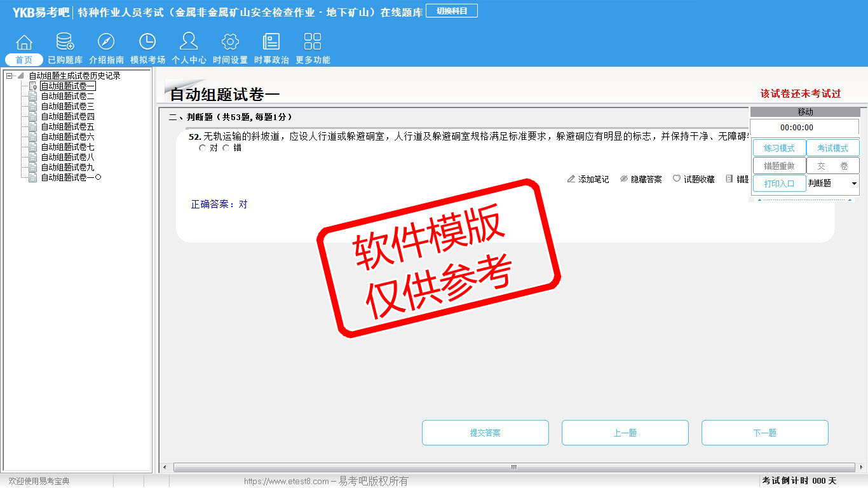Open the 更多功能 grid icon
This screenshot has width=868, height=488.
tap(313, 43)
